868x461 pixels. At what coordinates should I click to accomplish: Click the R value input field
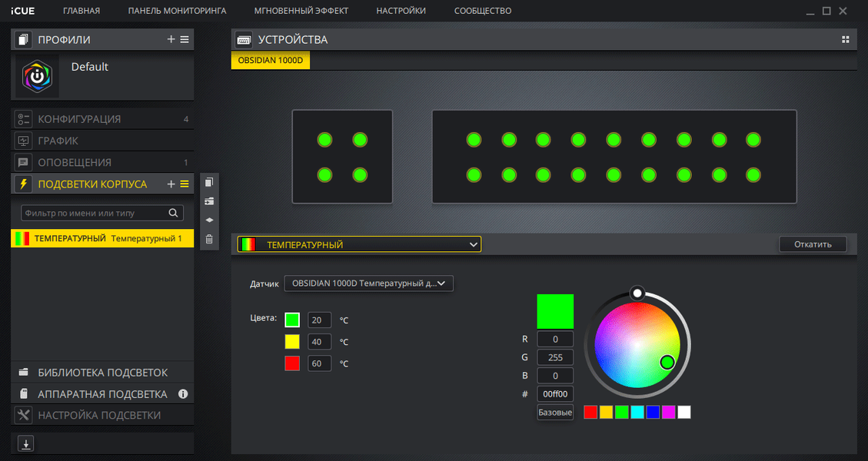(x=554, y=340)
